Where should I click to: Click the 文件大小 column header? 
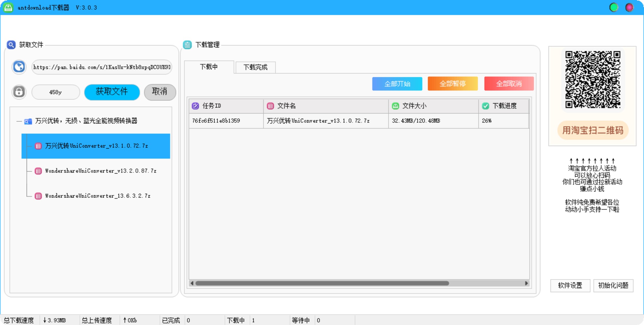434,106
